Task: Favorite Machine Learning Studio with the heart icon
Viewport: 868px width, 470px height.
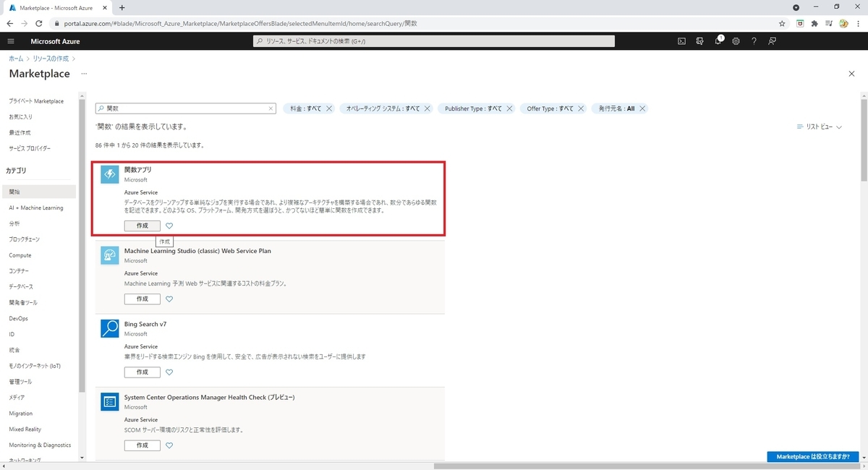Action: coord(169,299)
